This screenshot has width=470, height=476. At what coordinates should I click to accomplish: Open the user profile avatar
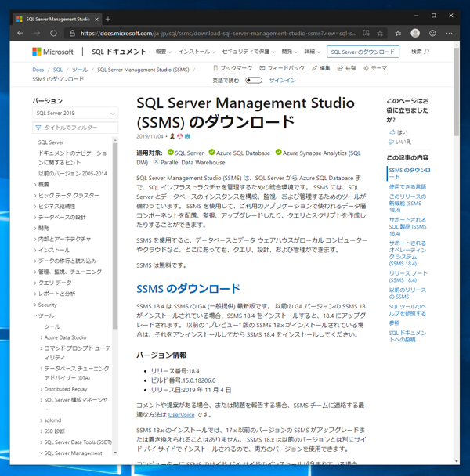pyautogui.click(x=415, y=33)
